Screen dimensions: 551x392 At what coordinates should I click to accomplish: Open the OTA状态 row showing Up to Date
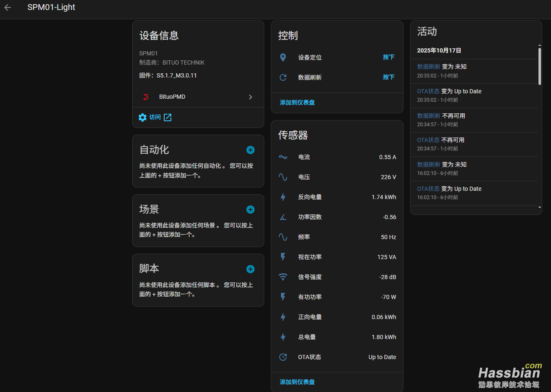(x=337, y=357)
